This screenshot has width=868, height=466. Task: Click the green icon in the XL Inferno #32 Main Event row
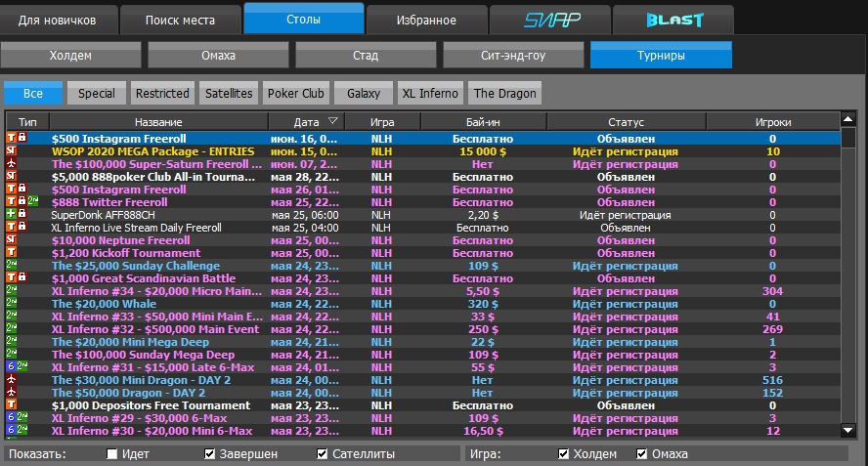[11, 329]
